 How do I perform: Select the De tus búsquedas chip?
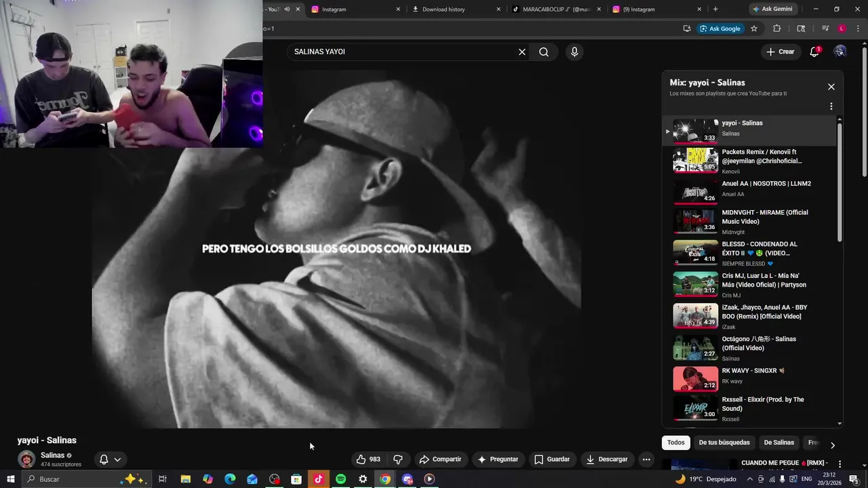tap(724, 443)
